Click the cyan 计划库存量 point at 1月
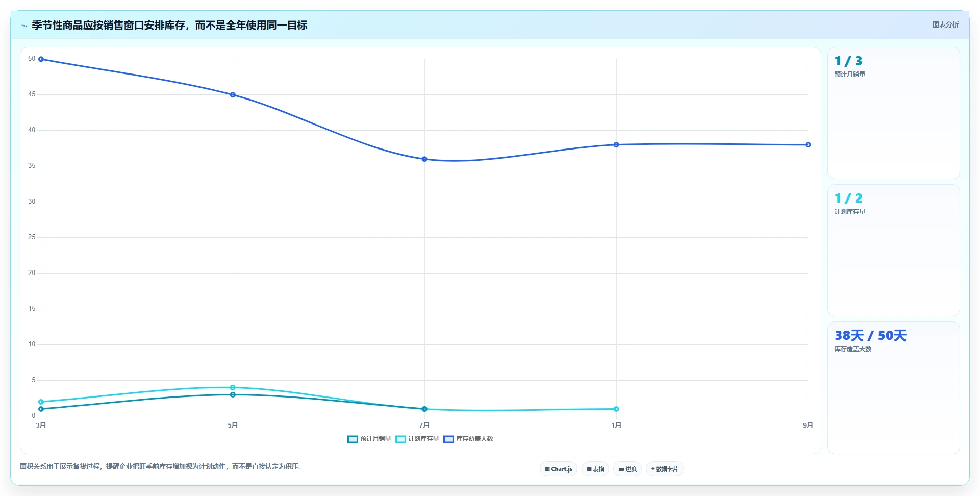 [x=616, y=409]
